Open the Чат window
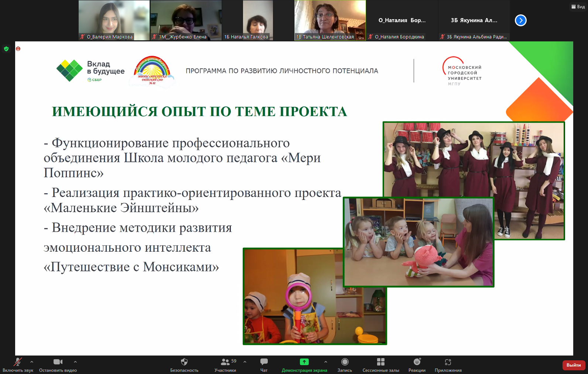 click(x=264, y=365)
